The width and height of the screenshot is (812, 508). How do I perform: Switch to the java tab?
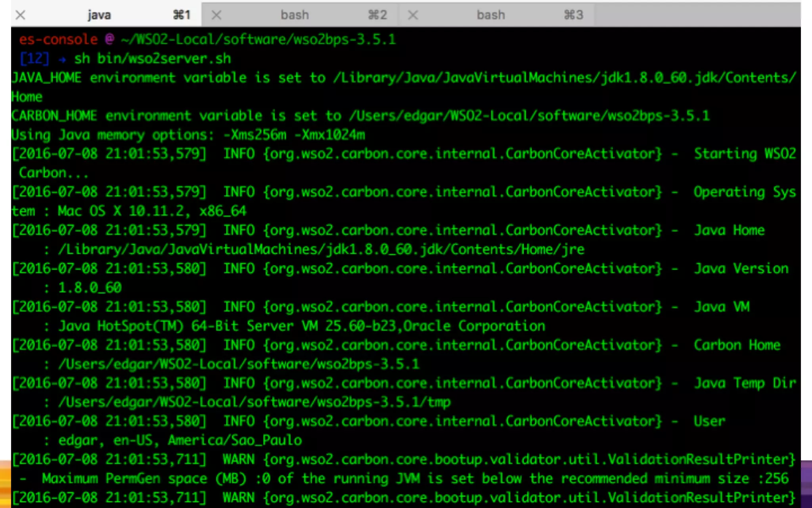pyautogui.click(x=99, y=15)
